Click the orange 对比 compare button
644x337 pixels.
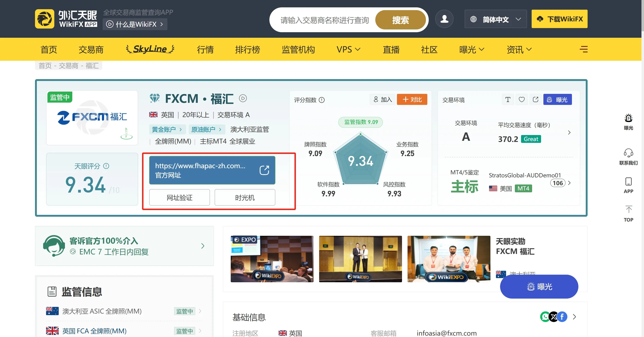click(x=412, y=99)
